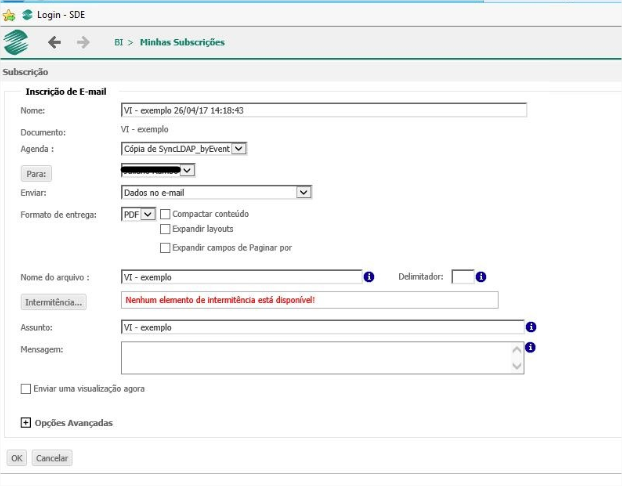Go forward with the right arrow
The width and height of the screenshot is (622, 486).
(x=83, y=42)
